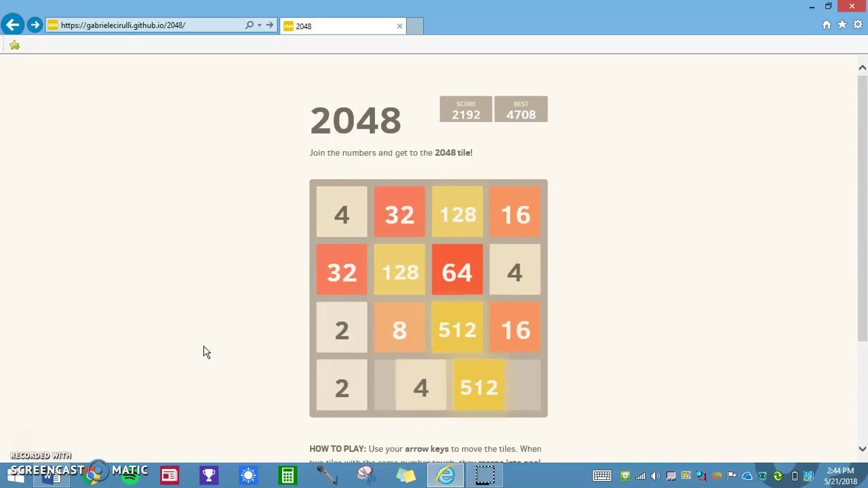This screenshot has width=868, height=488.
Task: Click the 32 tile in the top row
Action: (399, 212)
